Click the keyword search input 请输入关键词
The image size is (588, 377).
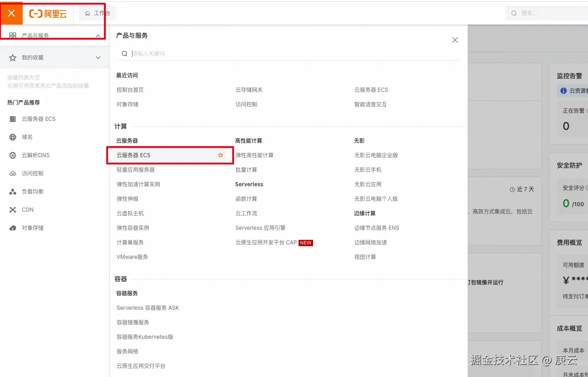point(295,54)
